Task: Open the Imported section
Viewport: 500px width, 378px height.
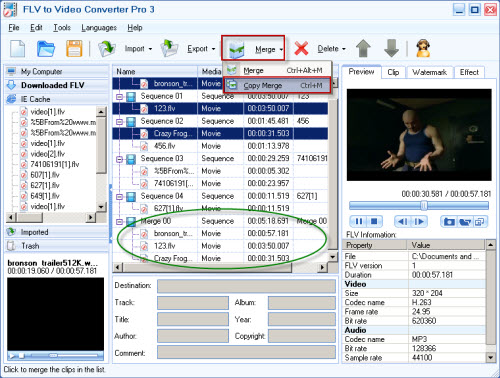Action: [x=57, y=232]
